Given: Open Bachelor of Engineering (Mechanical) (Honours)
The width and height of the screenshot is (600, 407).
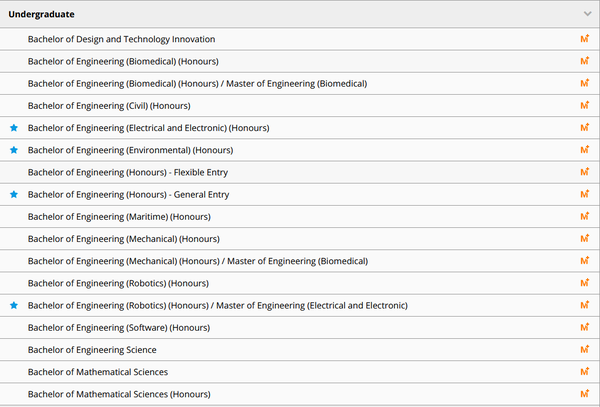Looking at the screenshot, I should tap(123, 239).
